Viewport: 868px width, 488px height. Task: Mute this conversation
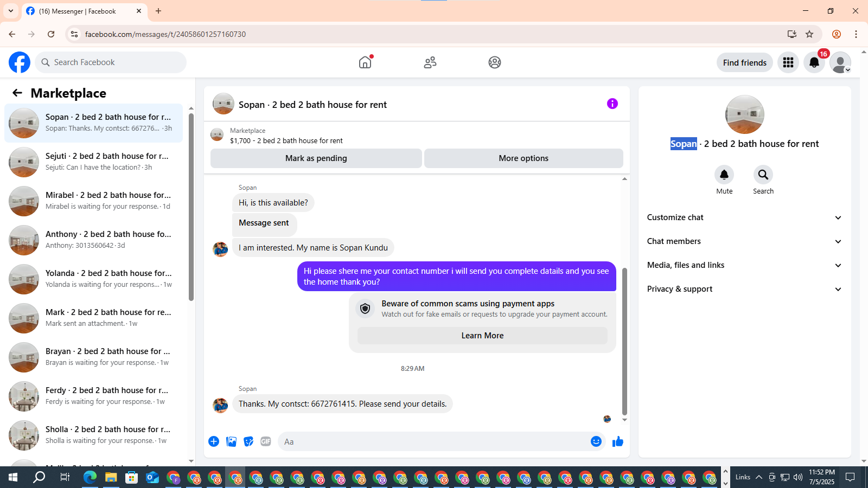point(724,175)
